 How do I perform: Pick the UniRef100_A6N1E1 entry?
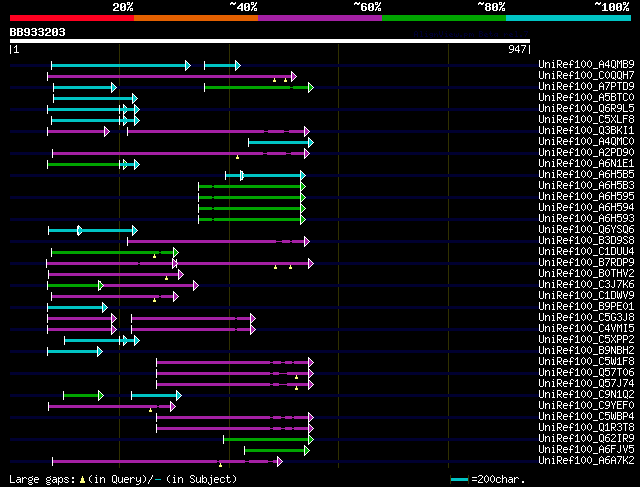586,163
